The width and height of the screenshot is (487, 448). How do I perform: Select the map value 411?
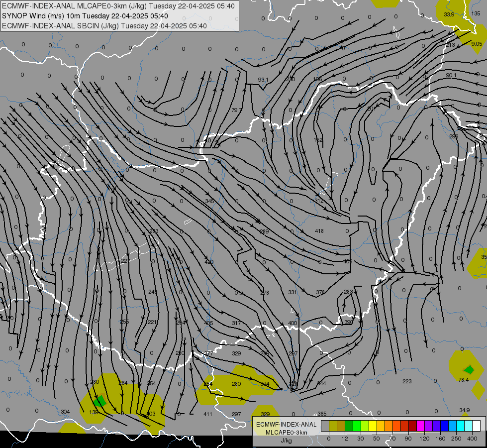point(208,414)
